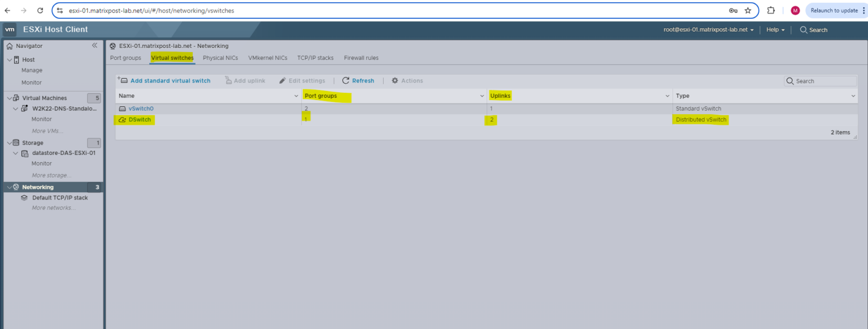Image resolution: width=868 pixels, height=329 pixels.
Task: Collapse the Storage section chevron
Action: [x=8, y=142]
